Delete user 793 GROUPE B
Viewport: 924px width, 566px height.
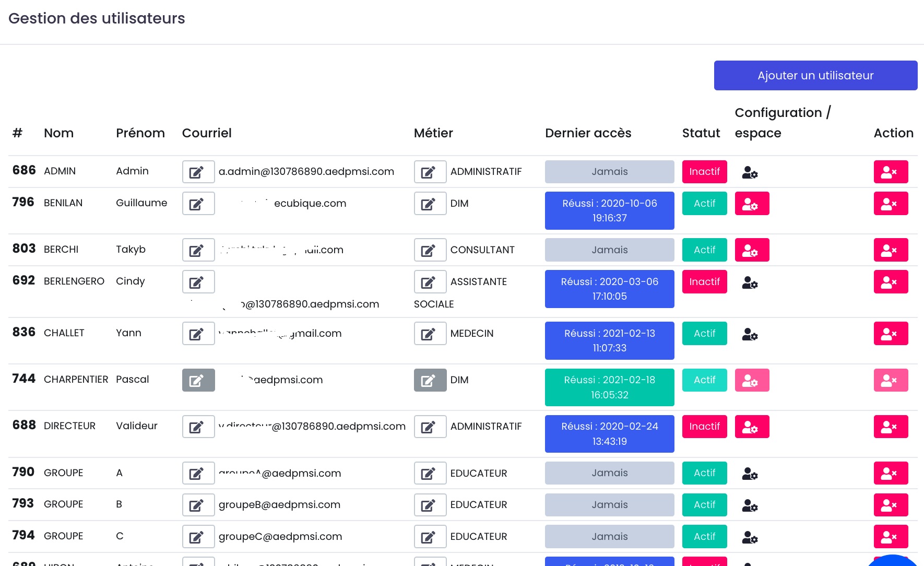pyautogui.click(x=891, y=505)
